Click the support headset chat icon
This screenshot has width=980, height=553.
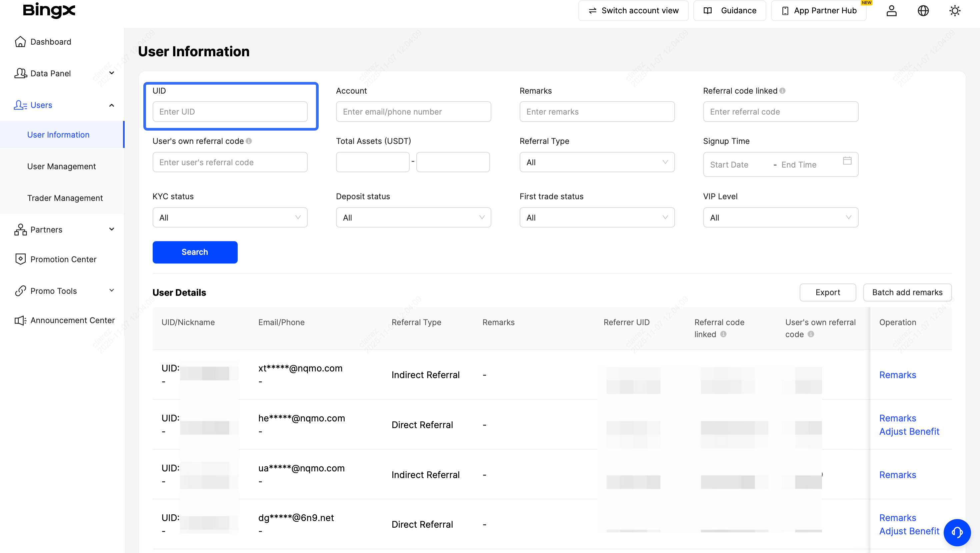coord(957,532)
